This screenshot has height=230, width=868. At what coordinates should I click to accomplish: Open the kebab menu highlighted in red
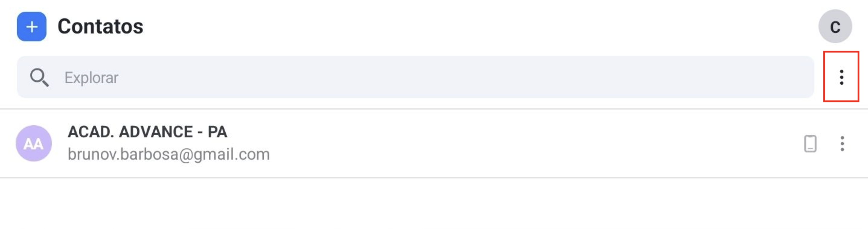(x=841, y=77)
